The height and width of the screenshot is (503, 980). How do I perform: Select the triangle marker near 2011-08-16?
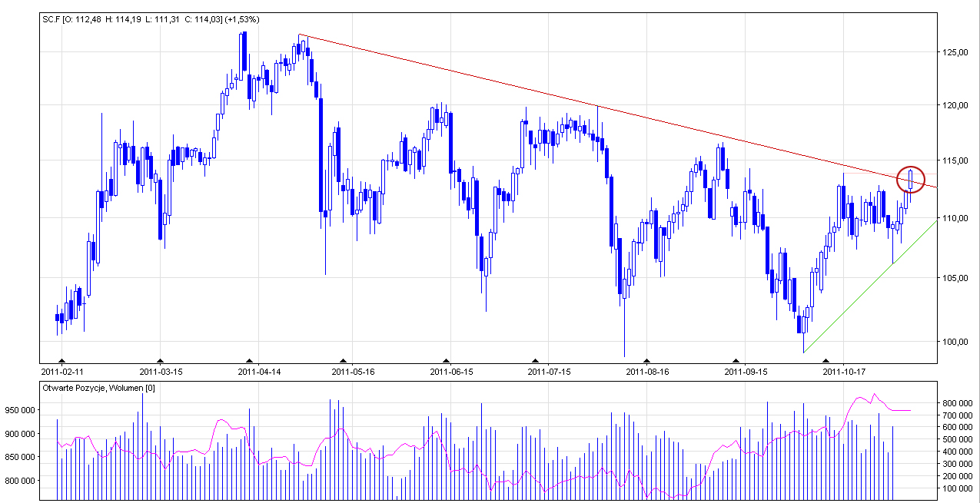[646, 360]
